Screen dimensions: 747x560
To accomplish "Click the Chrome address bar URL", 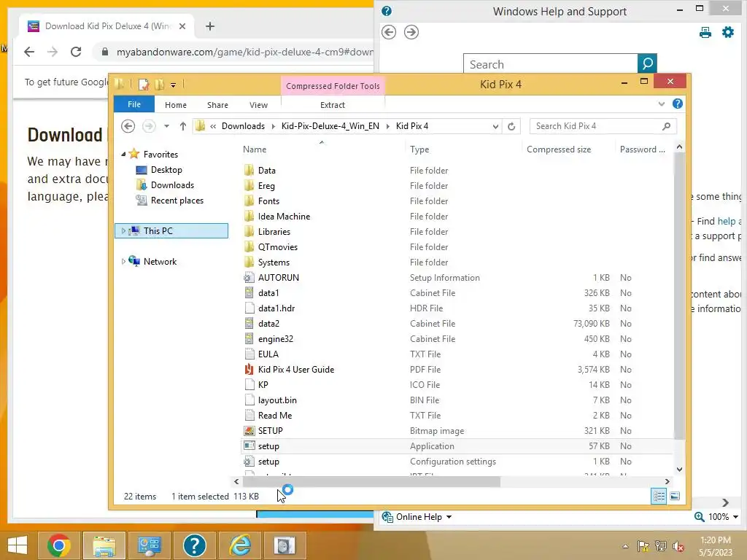I will click(x=244, y=52).
